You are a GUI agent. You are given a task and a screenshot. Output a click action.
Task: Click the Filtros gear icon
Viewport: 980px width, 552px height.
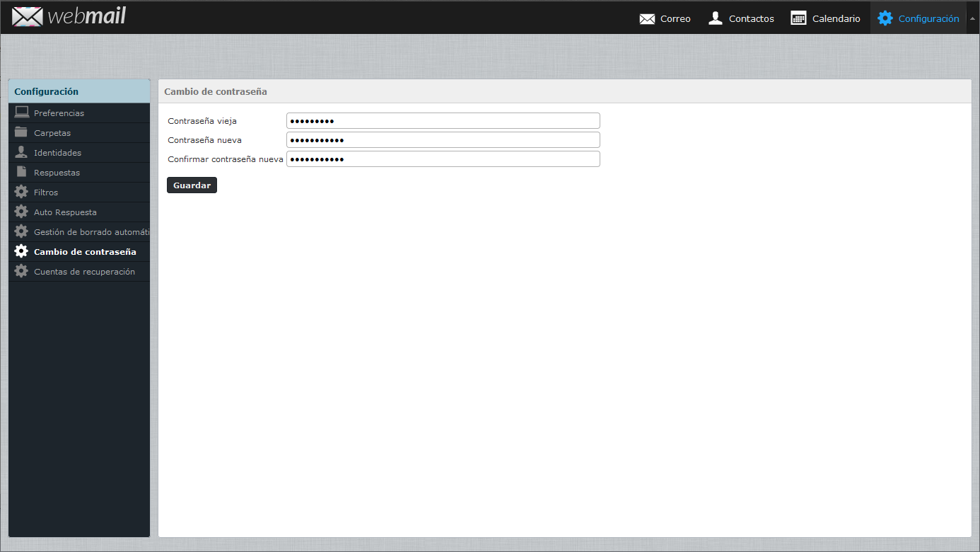point(21,192)
